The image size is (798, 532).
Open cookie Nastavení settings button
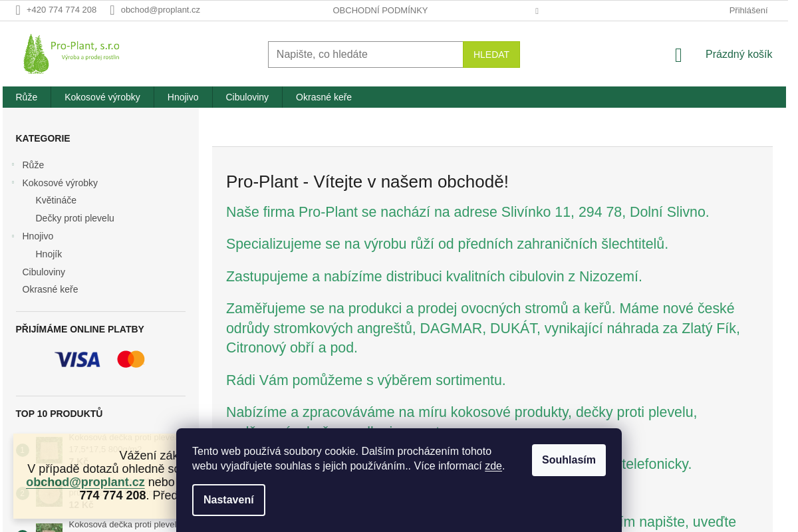[x=229, y=500]
